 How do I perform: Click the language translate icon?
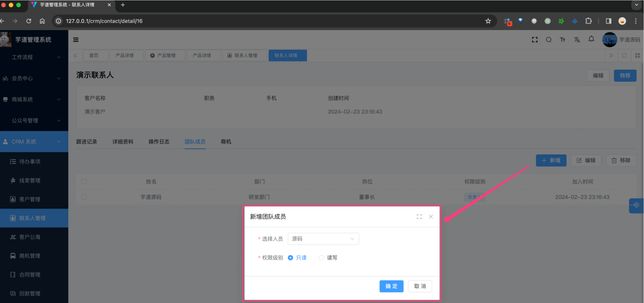pyautogui.click(x=577, y=40)
